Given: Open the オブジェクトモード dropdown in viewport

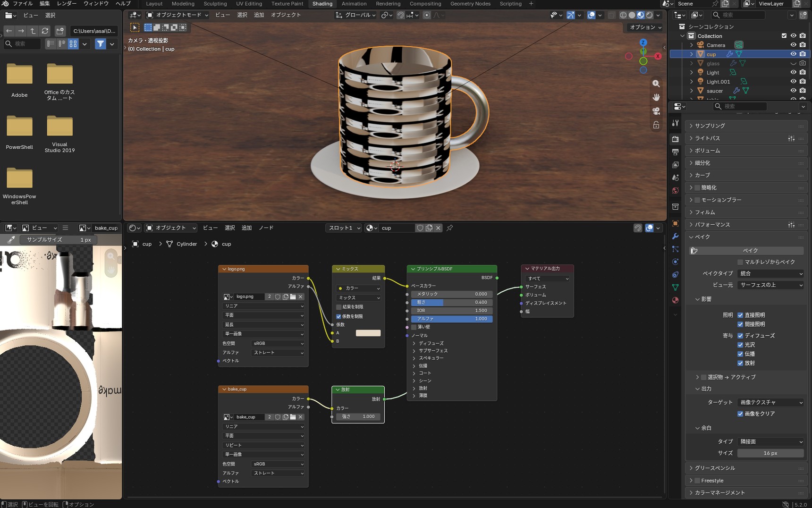Looking at the screenshot, I should click(177, 15).
